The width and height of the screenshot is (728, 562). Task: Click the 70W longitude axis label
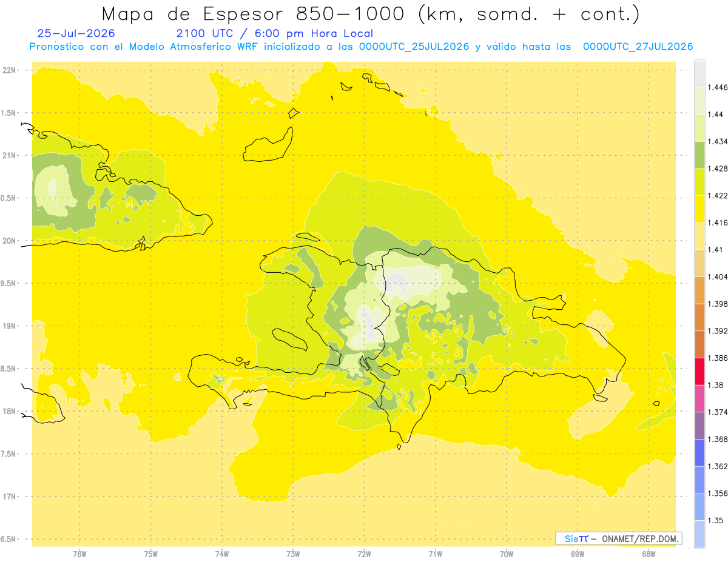[507, 554]
